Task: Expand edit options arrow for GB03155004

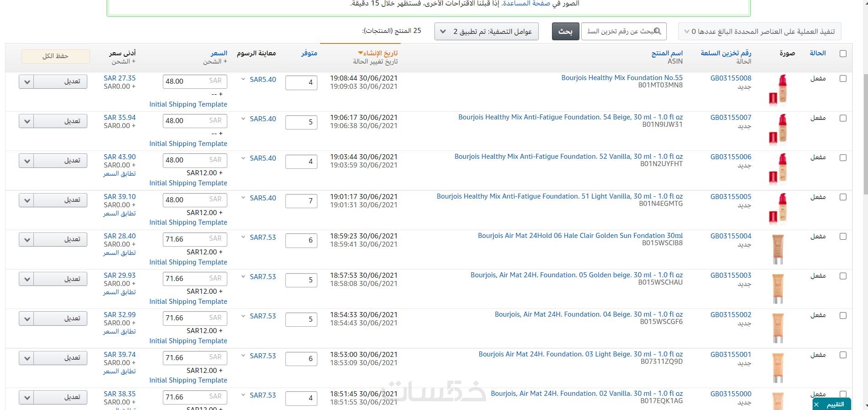Action: coord(27,240)
